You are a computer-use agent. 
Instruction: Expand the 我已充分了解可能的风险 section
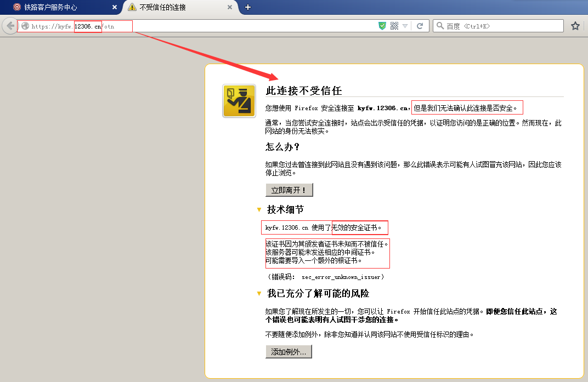point(258,293)
